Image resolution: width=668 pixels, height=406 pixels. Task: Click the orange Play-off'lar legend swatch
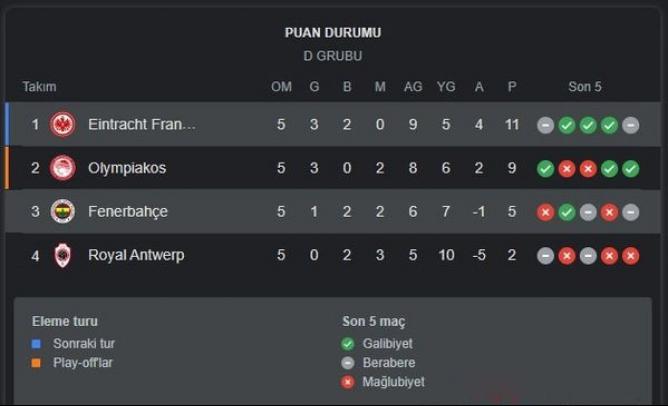(x=37, y=363)
